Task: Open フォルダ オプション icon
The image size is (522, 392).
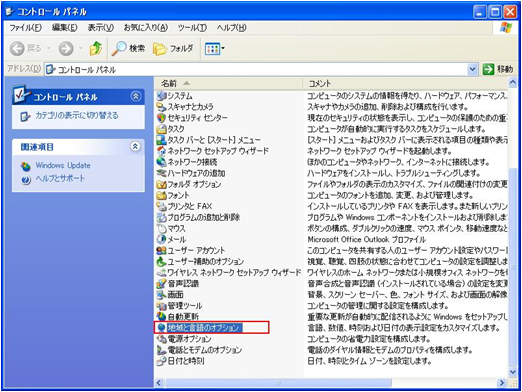Action: click(x=162, y=184)
